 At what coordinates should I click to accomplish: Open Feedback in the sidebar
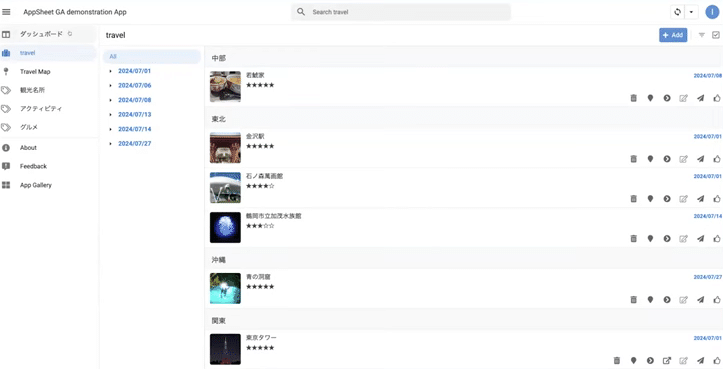[48, 166]
